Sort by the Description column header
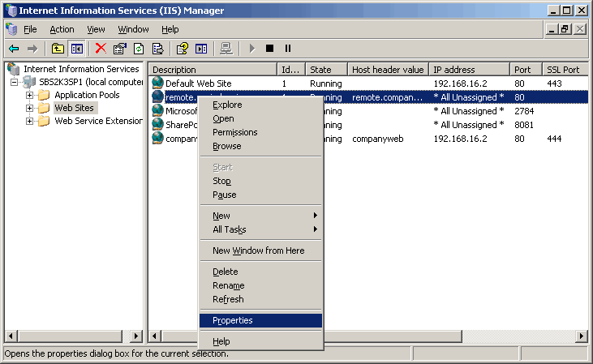 (x=213, y=70)
